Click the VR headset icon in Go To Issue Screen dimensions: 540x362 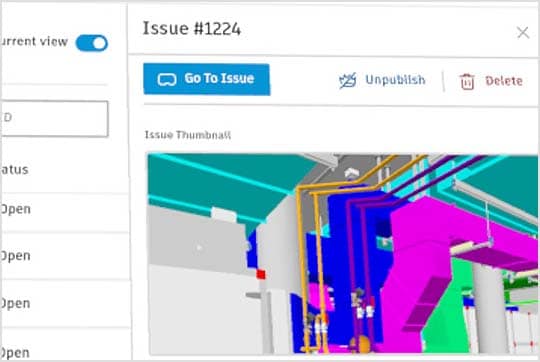(x=167, y=79)
